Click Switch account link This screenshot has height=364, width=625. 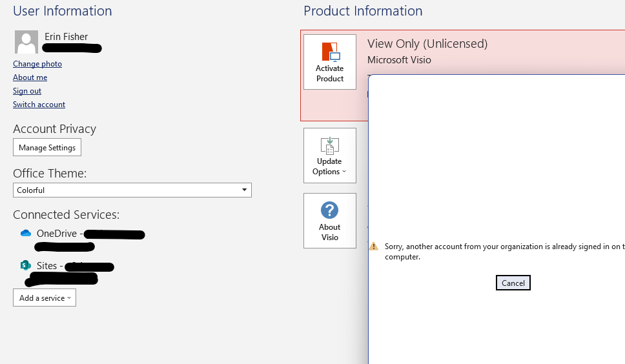pyautogui.click(x=39, y=105)
